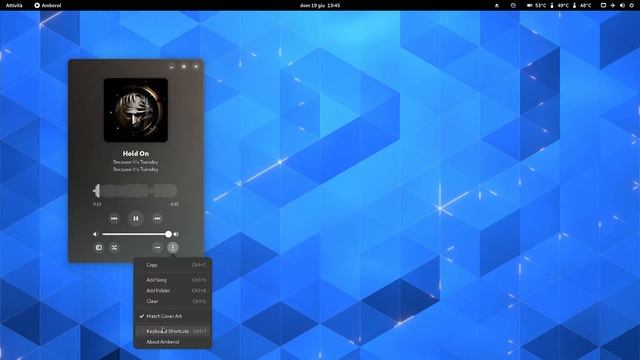Toggle the playlist sidebar panel
This screenshot has width=640, height=360.
(99, 247)
